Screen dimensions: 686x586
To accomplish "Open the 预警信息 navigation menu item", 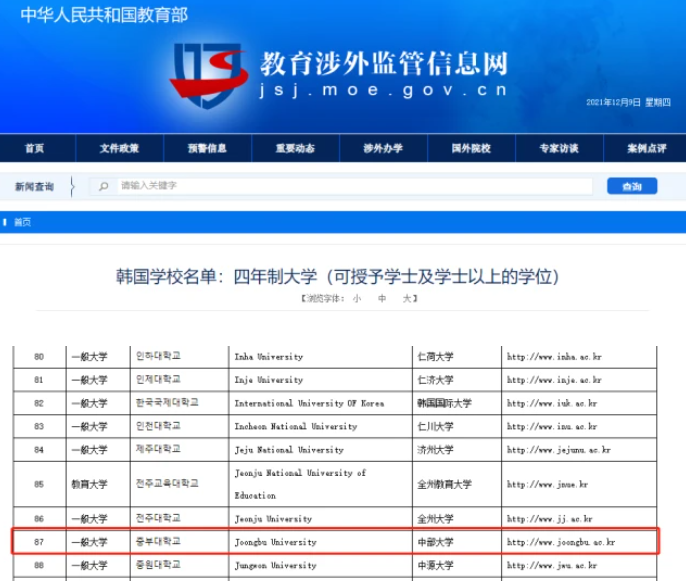I will 207,148.
